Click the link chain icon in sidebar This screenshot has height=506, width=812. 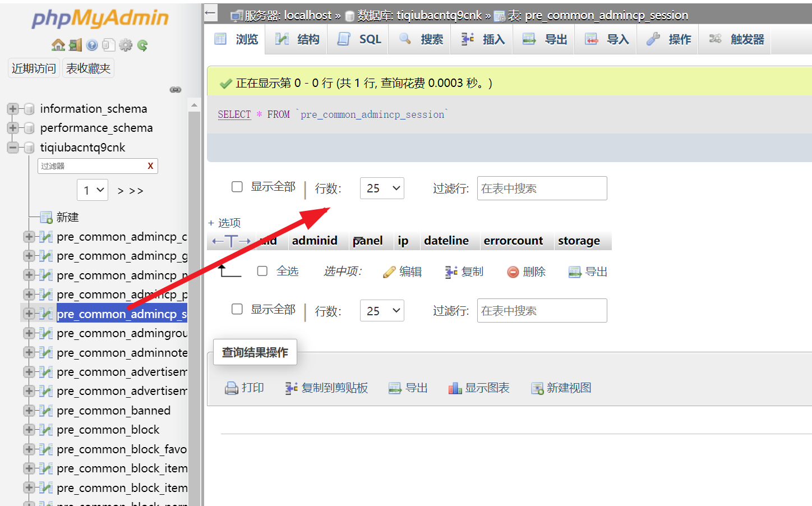point(176,90)
